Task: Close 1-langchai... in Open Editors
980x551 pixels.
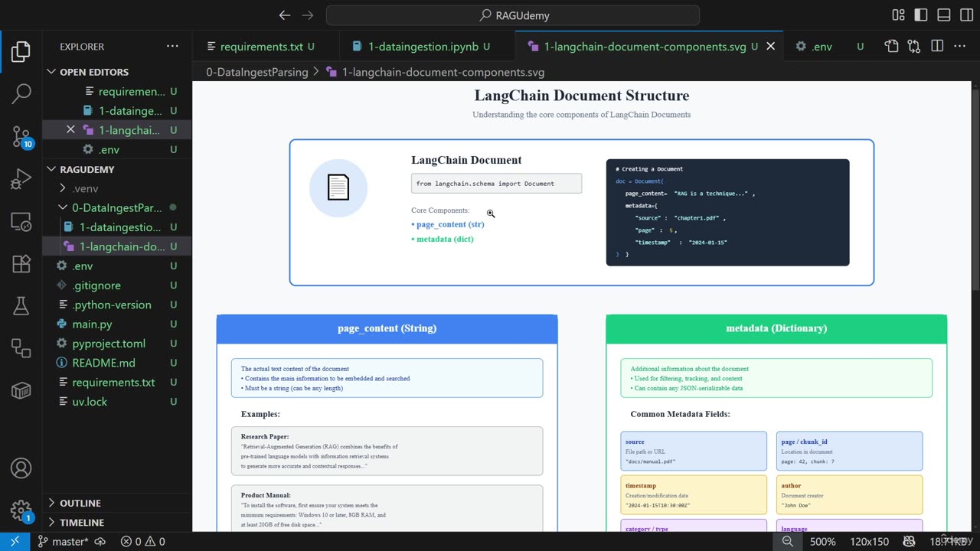Action: (x=70, y=130)
